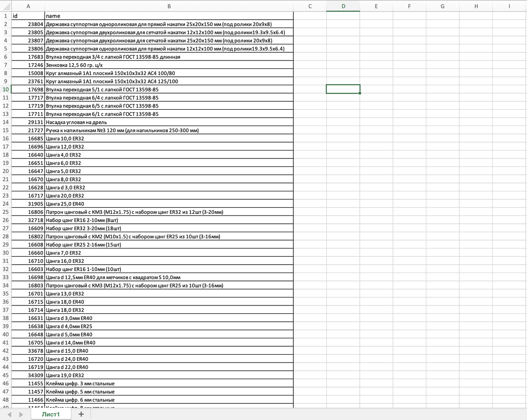Select row 25 header
The height and width of the screenshot is (420, 527).
(x=6, y=212)
